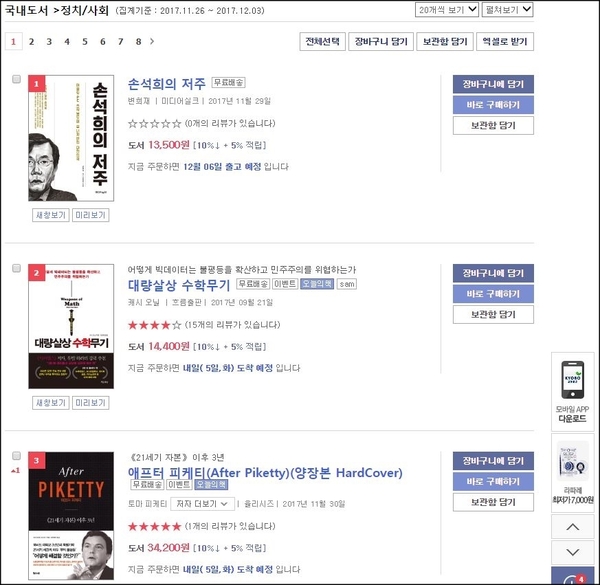Click 미리보기 under 대량살상 수학무기
This screenshot has width=600, height=585.
tap(90, 402)
